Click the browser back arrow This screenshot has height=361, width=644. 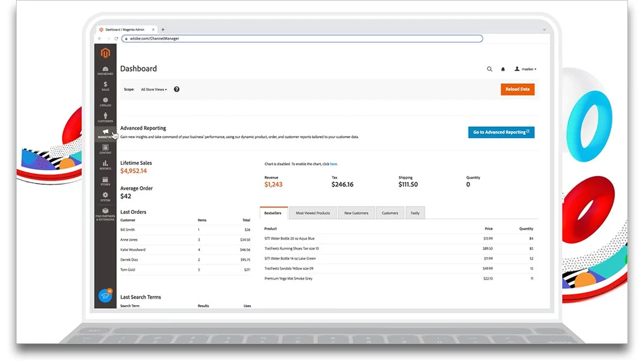[x=99, y=39]
